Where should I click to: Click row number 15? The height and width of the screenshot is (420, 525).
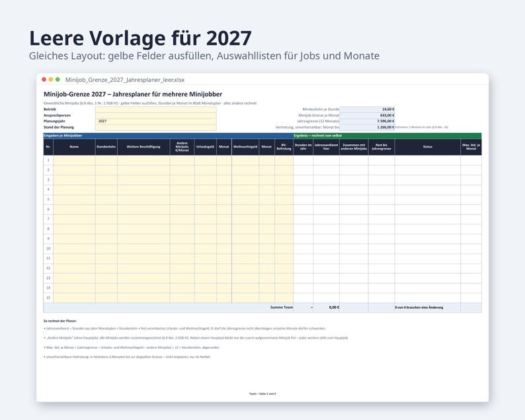(48, 298)
